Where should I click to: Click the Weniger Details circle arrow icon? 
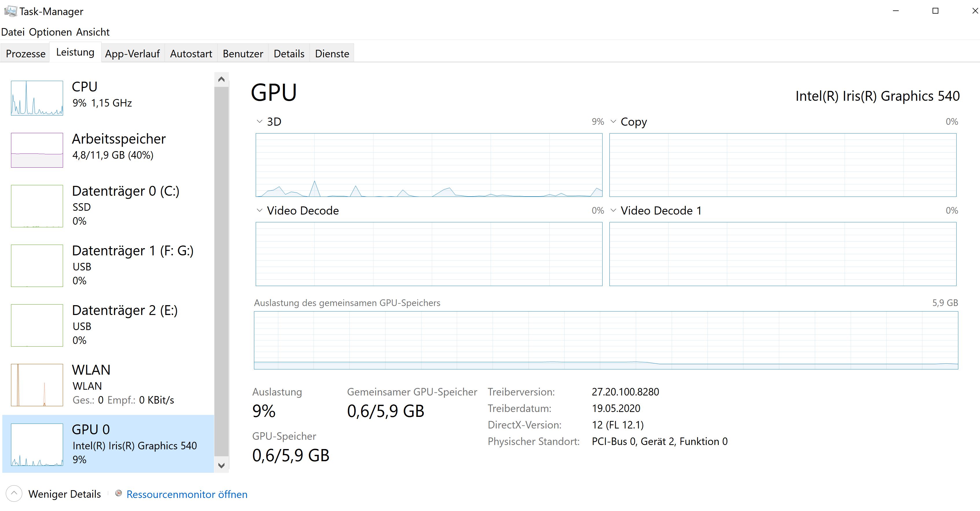pyautogui.click(x=14, y=494)
